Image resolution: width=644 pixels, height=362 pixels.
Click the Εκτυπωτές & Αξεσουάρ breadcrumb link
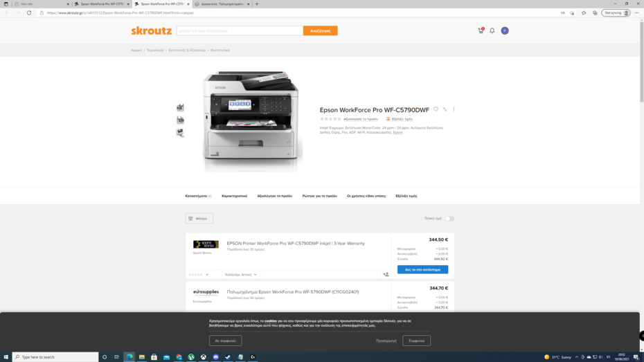tap(187, 50)
